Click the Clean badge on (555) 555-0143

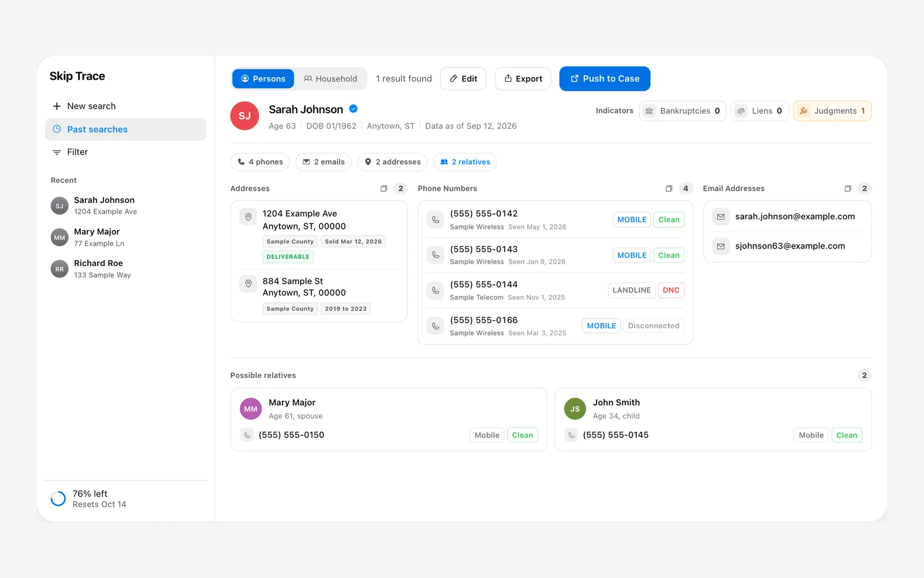(669, 255)
